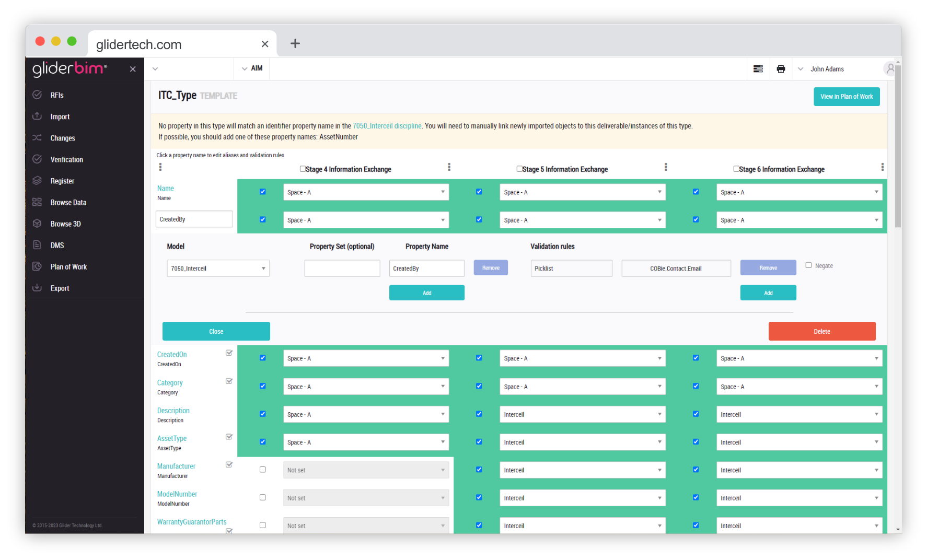The height and width of the screenshot is (560, 927).
Task: Click the user avatar icon
Action: 889,68
